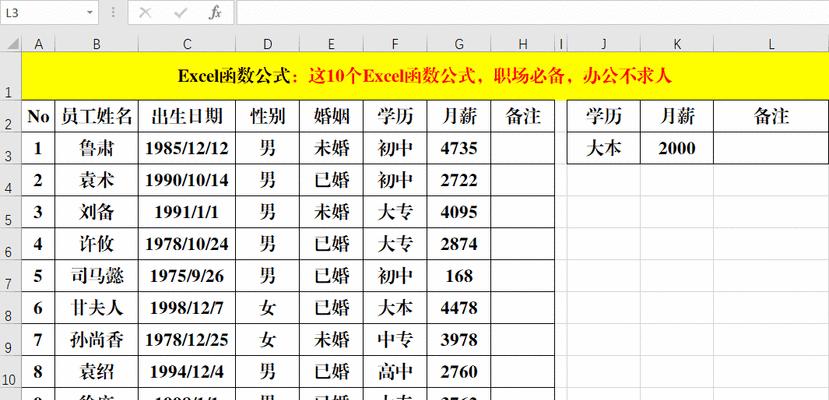Screen dimensions: 829x400
Task: Click the 备注 header in column H
Action: coord(522,116)
